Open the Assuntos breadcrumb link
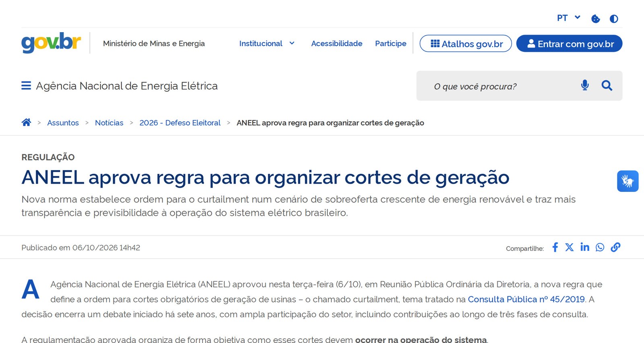The height and width of the screenshot is (343, 644). (x=63, y=123)
